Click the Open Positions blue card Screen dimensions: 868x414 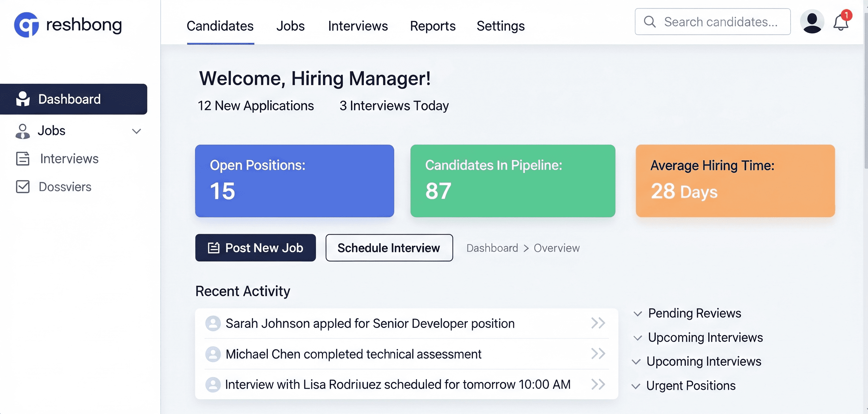tap(294, 181)
